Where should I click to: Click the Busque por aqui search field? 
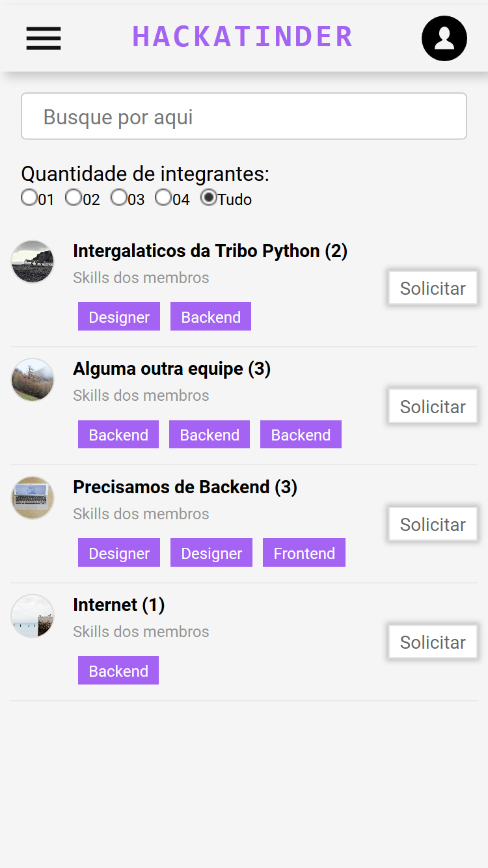[244, 116]
